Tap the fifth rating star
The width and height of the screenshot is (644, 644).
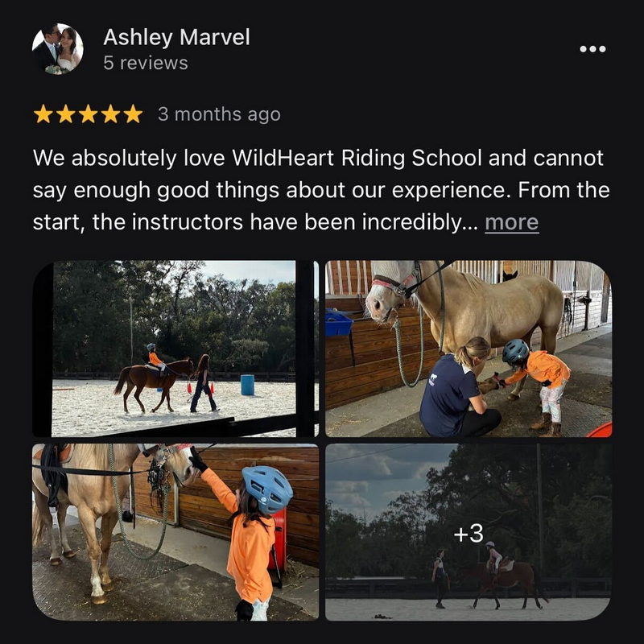[133, 114]
